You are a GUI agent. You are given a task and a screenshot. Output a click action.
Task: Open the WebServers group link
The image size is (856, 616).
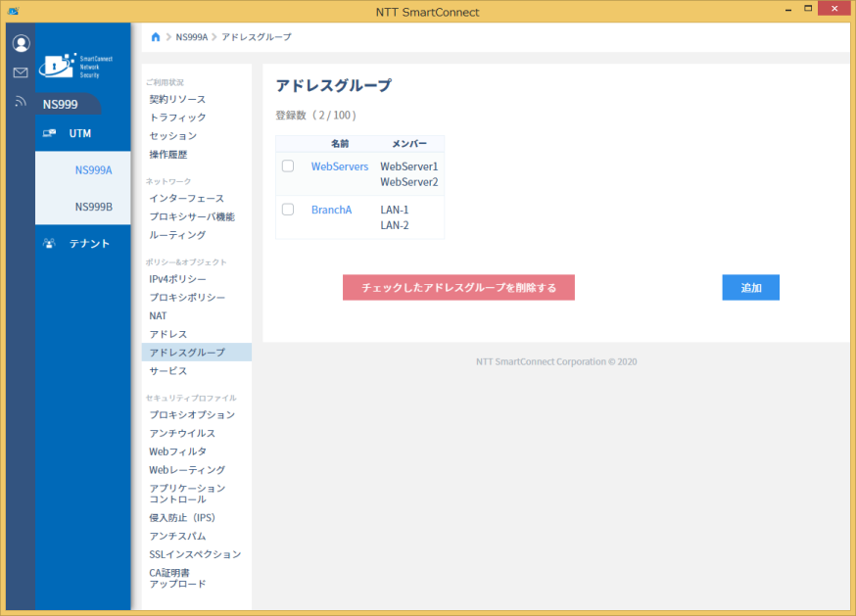[340, 166]
